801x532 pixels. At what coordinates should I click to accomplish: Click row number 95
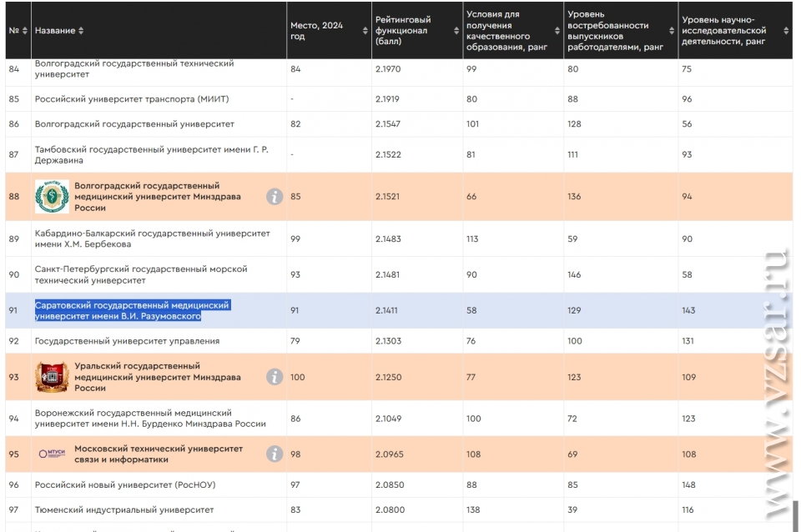point(14,454)
